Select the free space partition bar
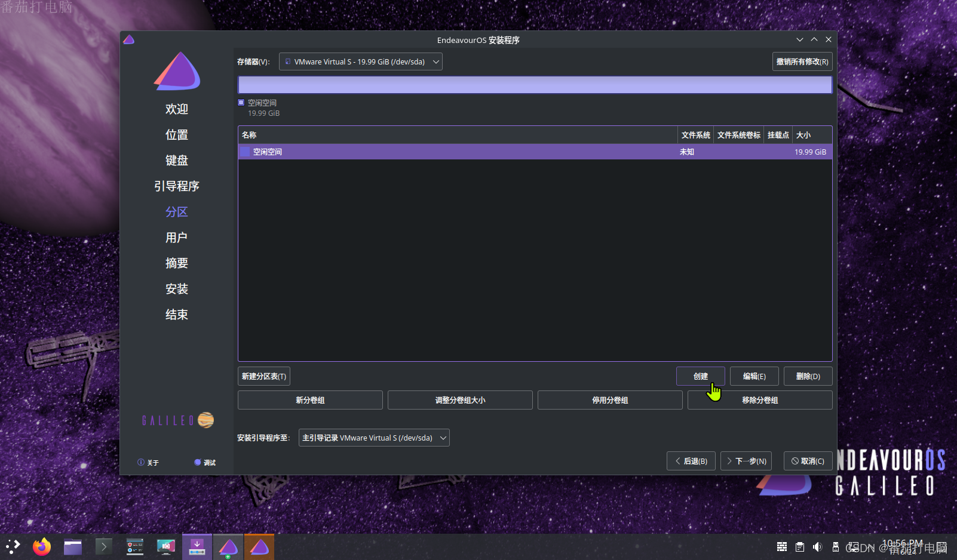957x560 pixels. click(535, 85)
